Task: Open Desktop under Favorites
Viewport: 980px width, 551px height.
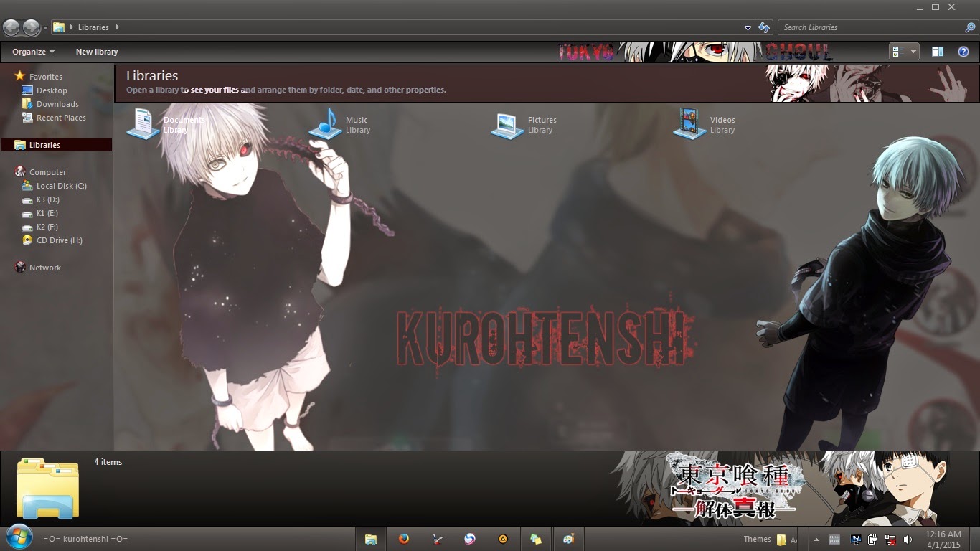Action: pyautogui.click(x=52, y=90)
